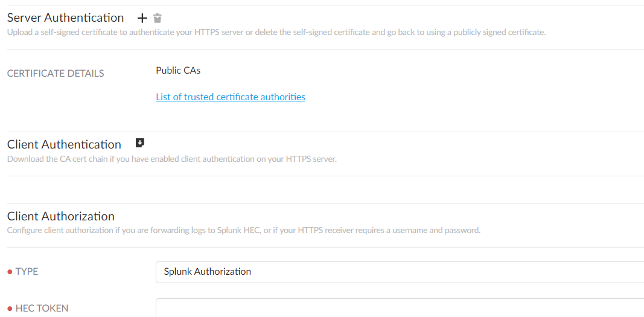Click the Server Authentication heading

[x=65, y=18]
